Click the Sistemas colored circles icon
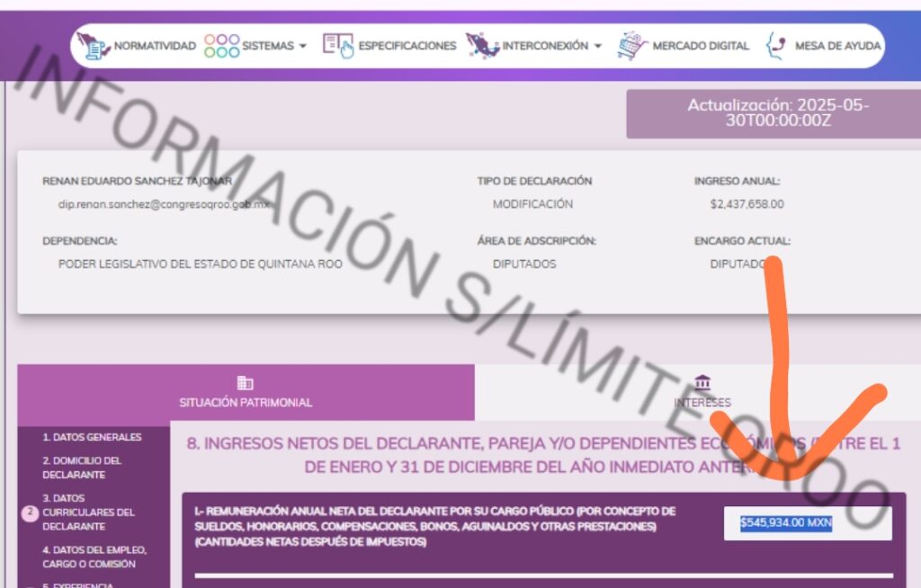Image resolution: width=921 pixels, height=588 pixels. point(221,46)
